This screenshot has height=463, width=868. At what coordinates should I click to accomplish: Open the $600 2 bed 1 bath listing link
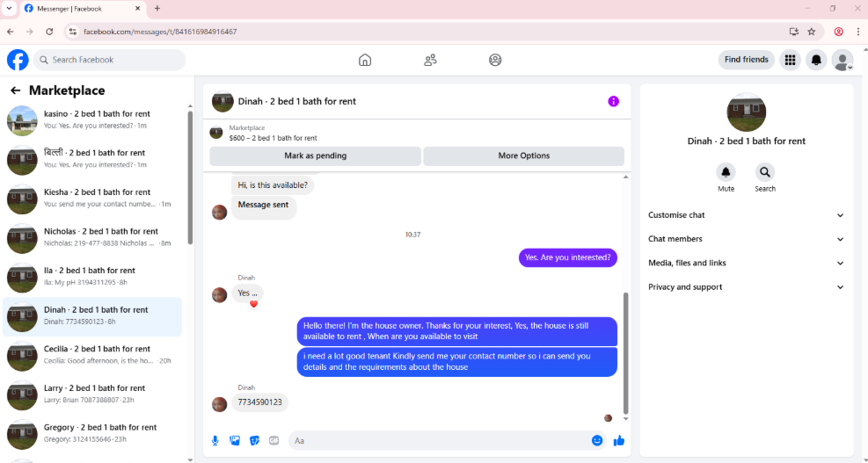point(273,138)
